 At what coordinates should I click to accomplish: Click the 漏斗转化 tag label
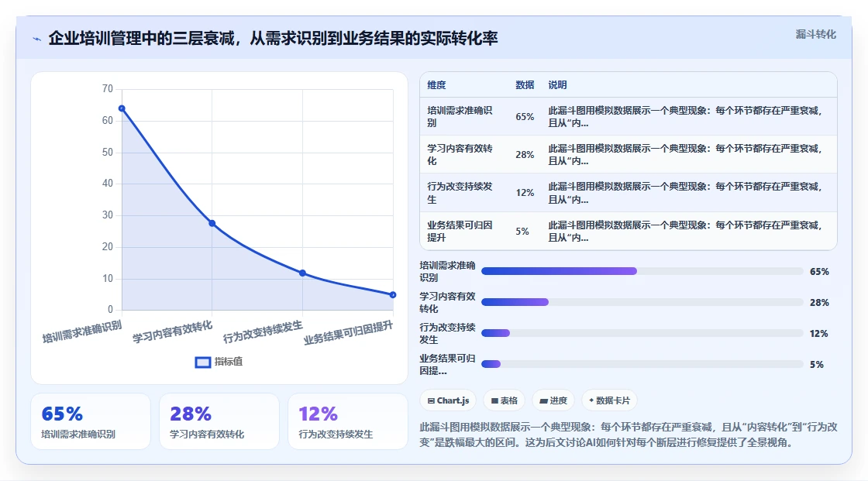(x=815, y=34)
